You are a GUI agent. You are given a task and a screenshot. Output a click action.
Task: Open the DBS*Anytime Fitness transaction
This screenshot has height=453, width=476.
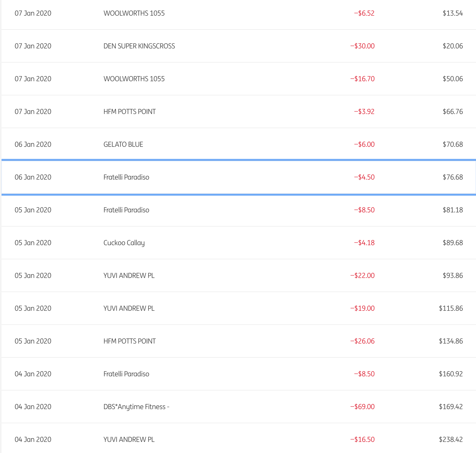(136, 407)
